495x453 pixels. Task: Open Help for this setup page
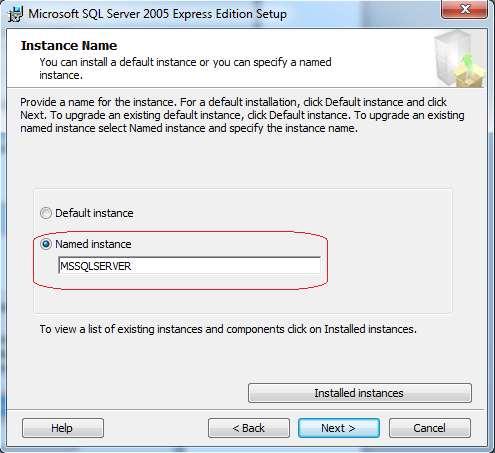63,428
